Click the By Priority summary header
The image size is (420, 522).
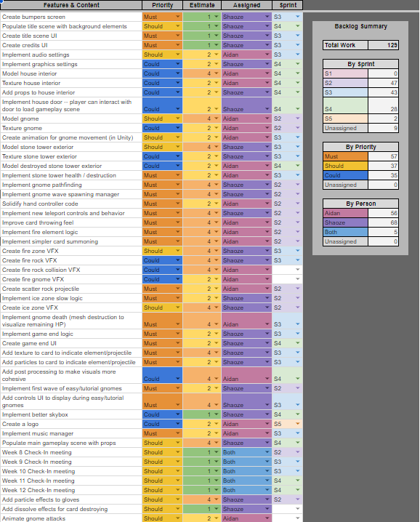(x=360, y=147)
